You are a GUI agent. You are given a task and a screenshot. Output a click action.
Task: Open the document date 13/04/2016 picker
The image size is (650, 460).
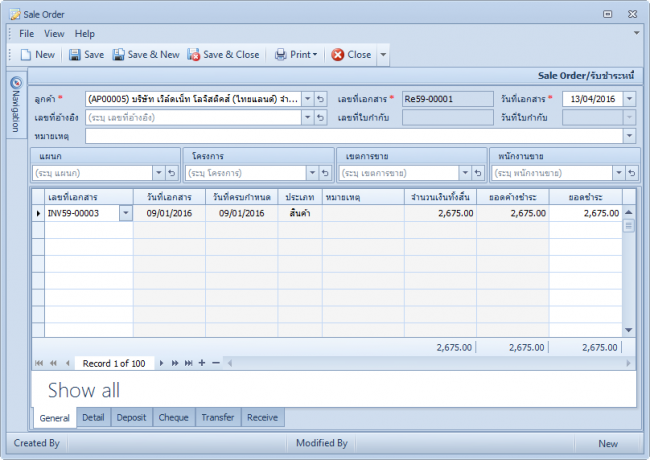tap(629, 99)
